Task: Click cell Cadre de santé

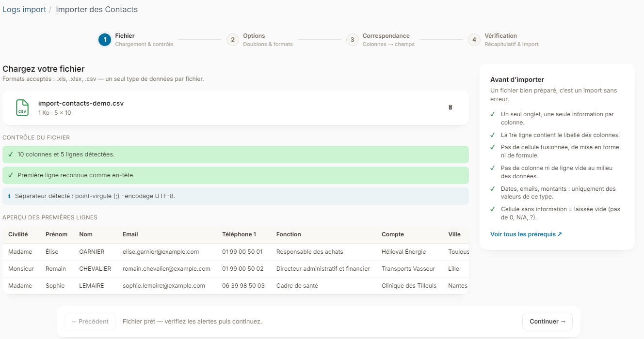Action: click(297, 286)
